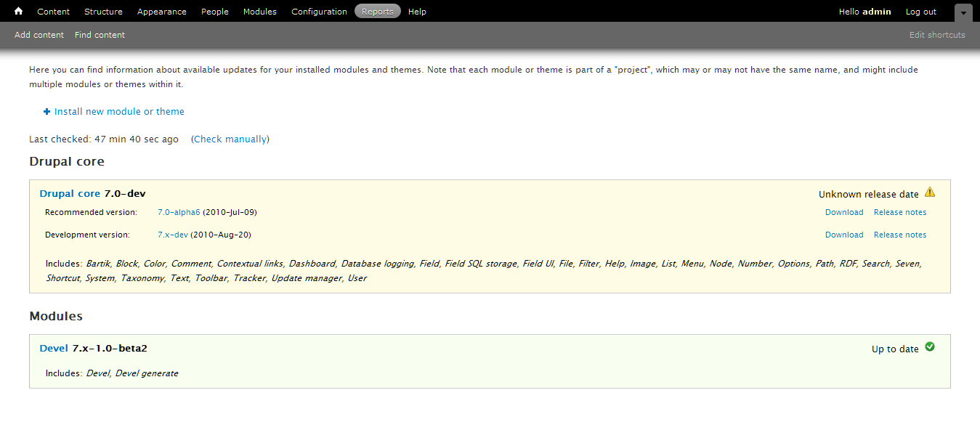Open the Drupal core project link

[x=70, y=194]
